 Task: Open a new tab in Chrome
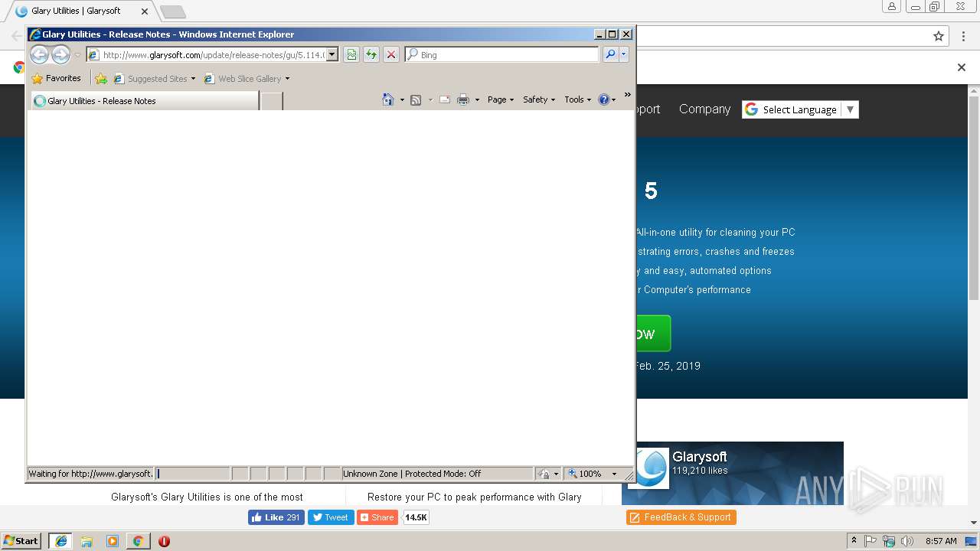[173, 11]
